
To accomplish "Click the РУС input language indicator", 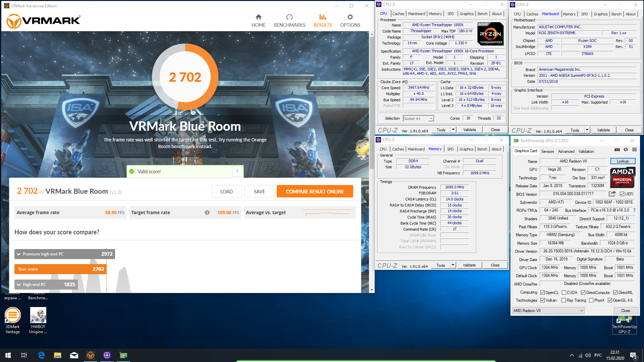I will [x=598, y=355].
